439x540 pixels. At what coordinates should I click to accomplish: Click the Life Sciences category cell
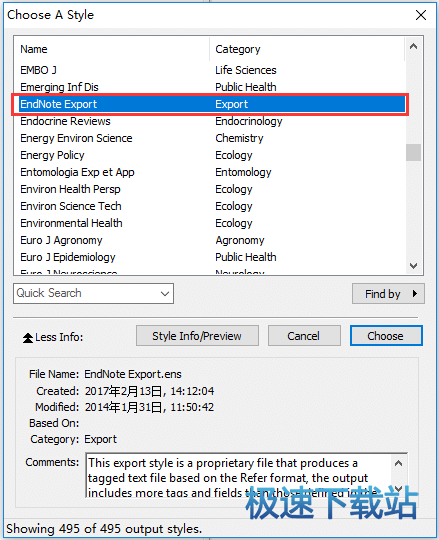245,70
